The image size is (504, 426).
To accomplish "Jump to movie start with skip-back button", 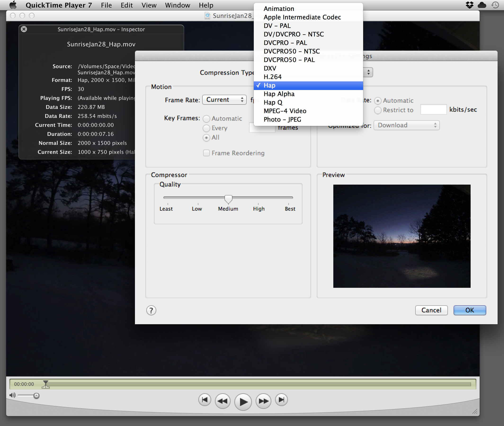I will click(205, 400).
